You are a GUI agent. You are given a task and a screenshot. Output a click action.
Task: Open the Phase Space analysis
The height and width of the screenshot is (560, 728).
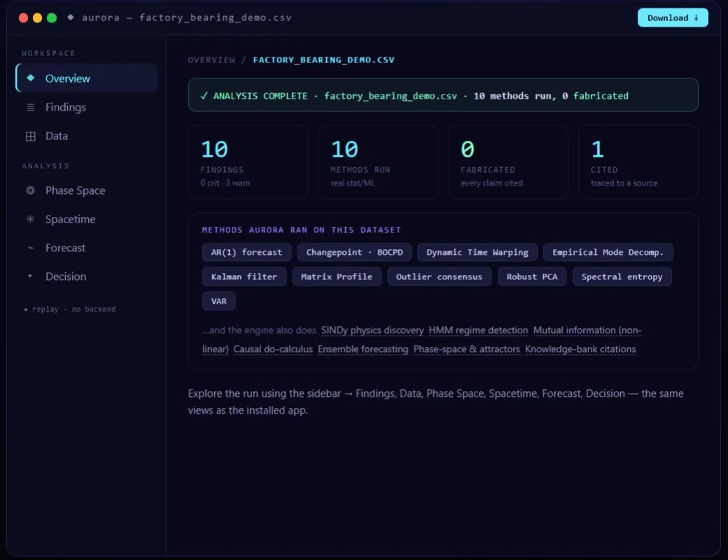pos(87,190)
